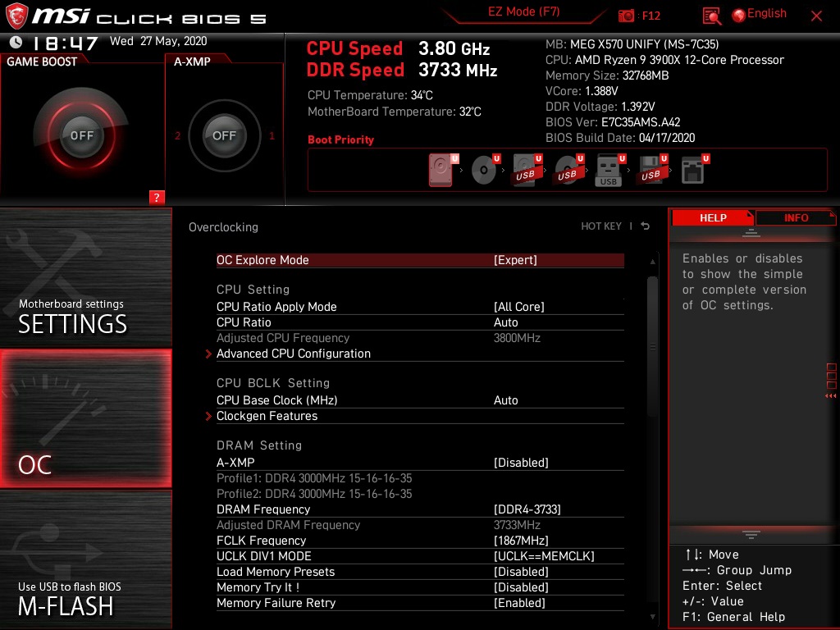Click the clock icon beside the time
Image resolution: width=840 pixels, height=630 pixels.
coord(16,42)
